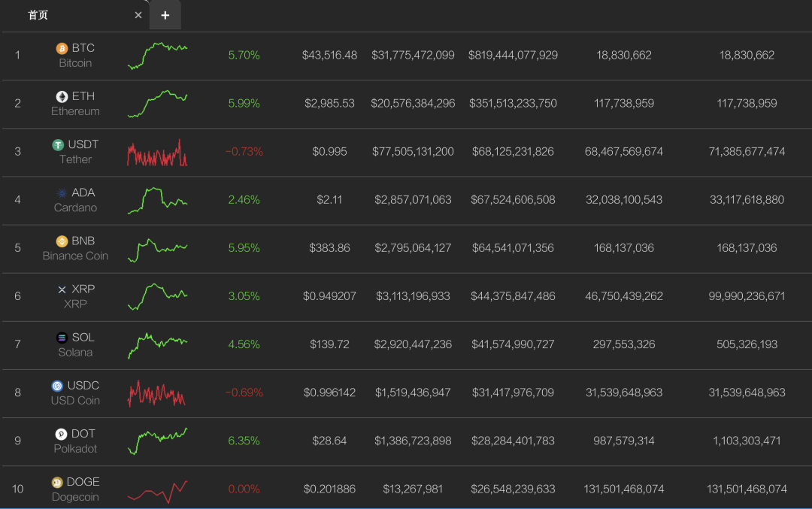Click the $0.995 Tether price
Screen dimensions: 812x509
coord(329,152)
